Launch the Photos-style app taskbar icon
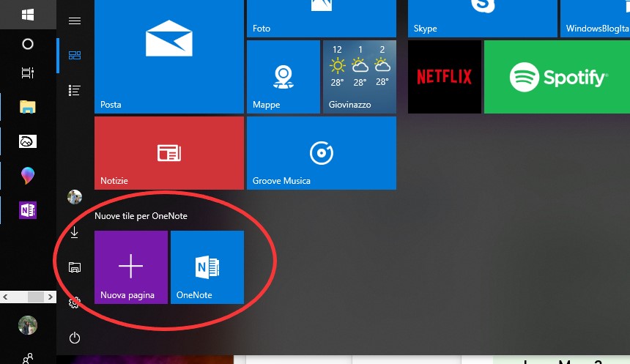630x364 pixels. pos(28,141)
